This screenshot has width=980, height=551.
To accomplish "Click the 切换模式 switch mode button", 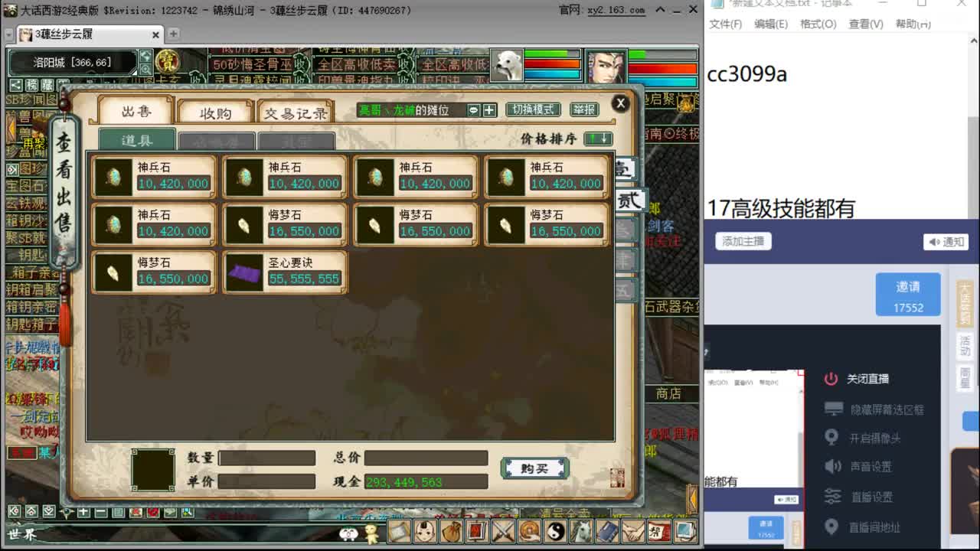I will [x=533, y=109].
